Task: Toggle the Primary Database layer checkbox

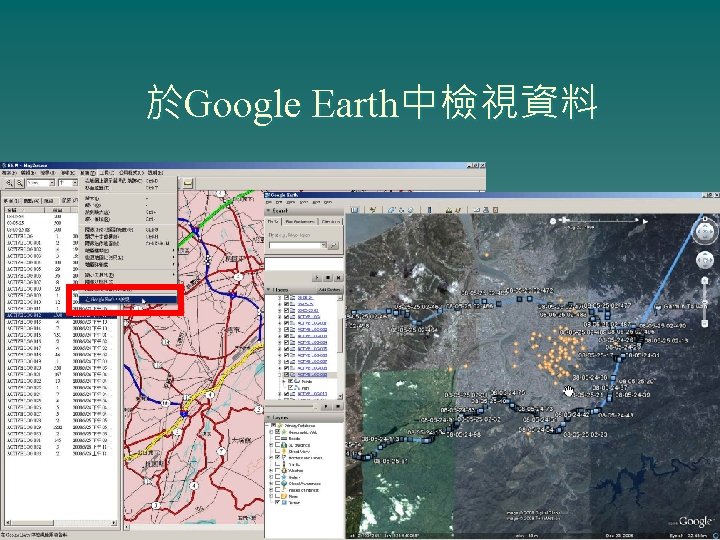Action: click(276, 426)
